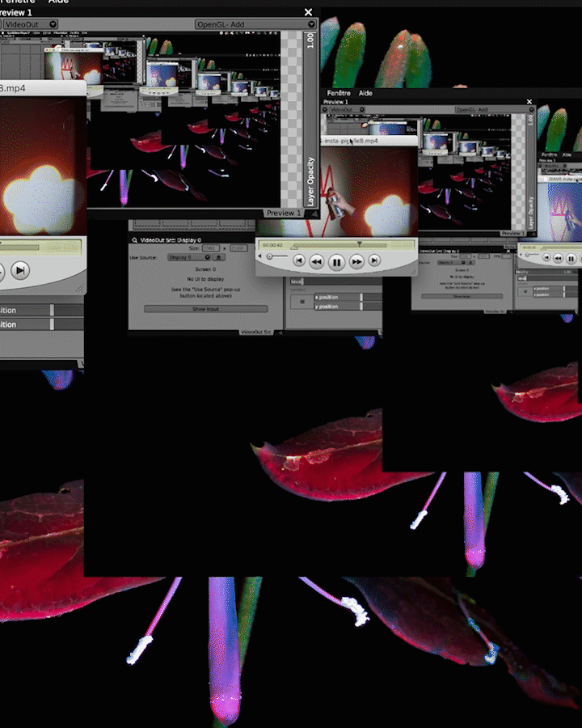
Task: Click rewind in the smallest nested movie player
Action: tap(558, 258)
